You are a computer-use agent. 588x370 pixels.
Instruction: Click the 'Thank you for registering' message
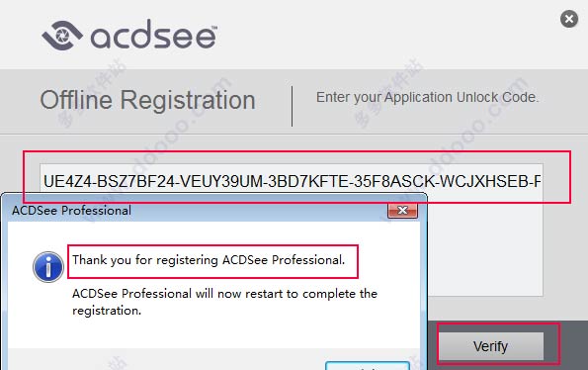(209, 260)
